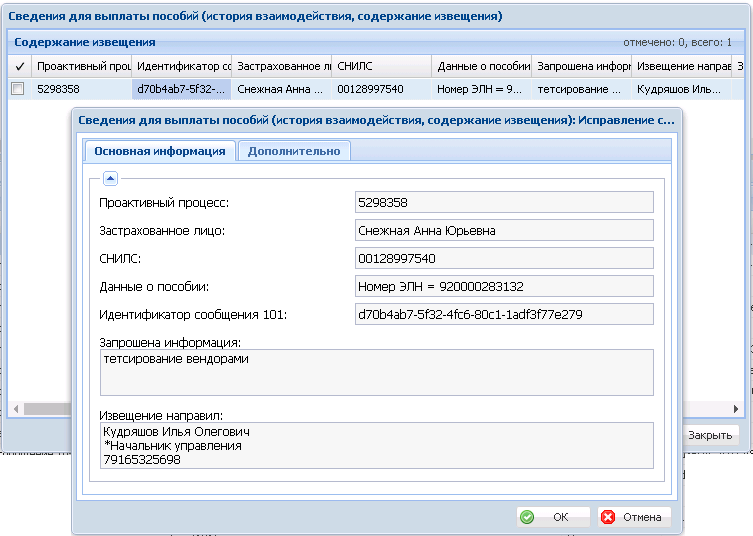The width and height of the screenshot is (753, 536).
Task: Select the d70b4ab7-5f32 identifier cell
Action: [x=182, y=89]
